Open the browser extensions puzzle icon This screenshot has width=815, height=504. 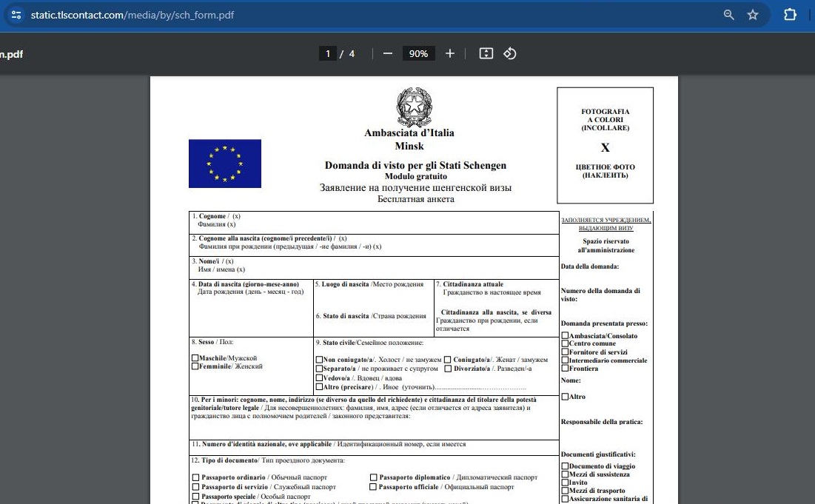790,15
